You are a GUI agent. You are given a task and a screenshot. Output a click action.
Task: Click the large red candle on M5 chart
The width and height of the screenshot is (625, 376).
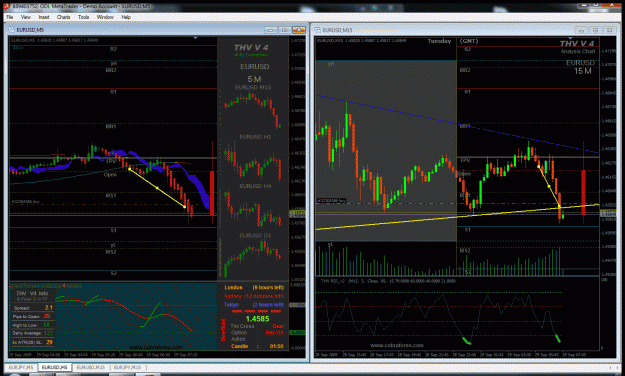[x=212, y=193]
